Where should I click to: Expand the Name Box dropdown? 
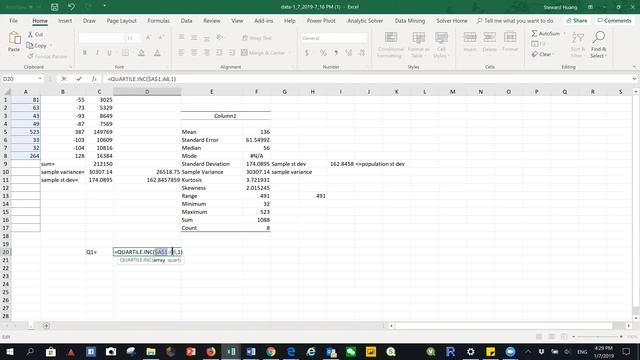point(40,79)
